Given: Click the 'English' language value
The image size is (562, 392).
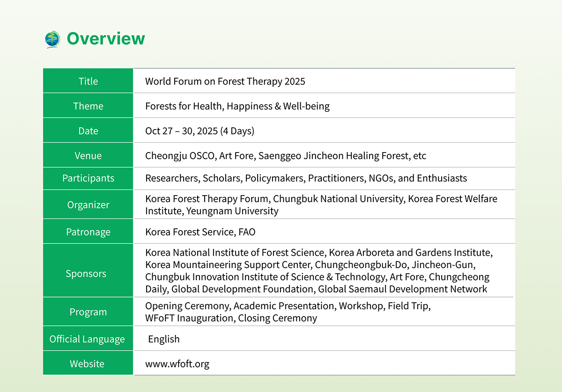Looking at the screenshot, I should tap(164, 339).
